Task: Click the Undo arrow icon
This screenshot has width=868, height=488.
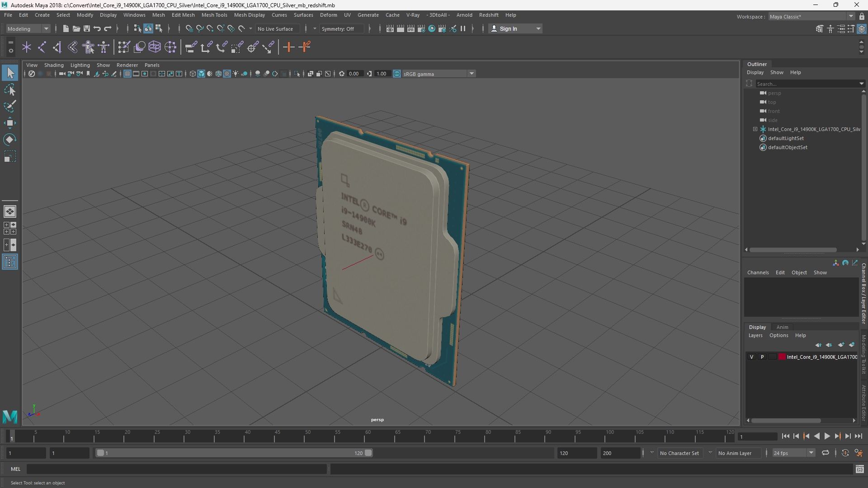Action: pos(97,28)
